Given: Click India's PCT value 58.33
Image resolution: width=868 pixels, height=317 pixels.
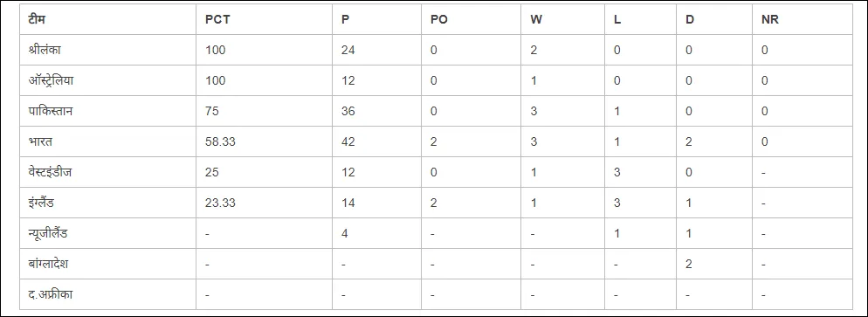Looking at the screenshot, I should (x=220, y=142).
